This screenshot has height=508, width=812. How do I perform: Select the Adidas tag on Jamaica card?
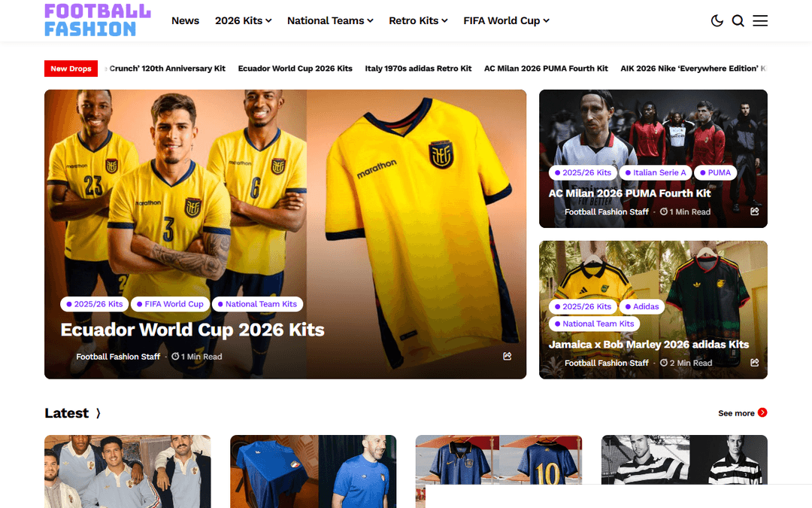[x=641, y=307]
